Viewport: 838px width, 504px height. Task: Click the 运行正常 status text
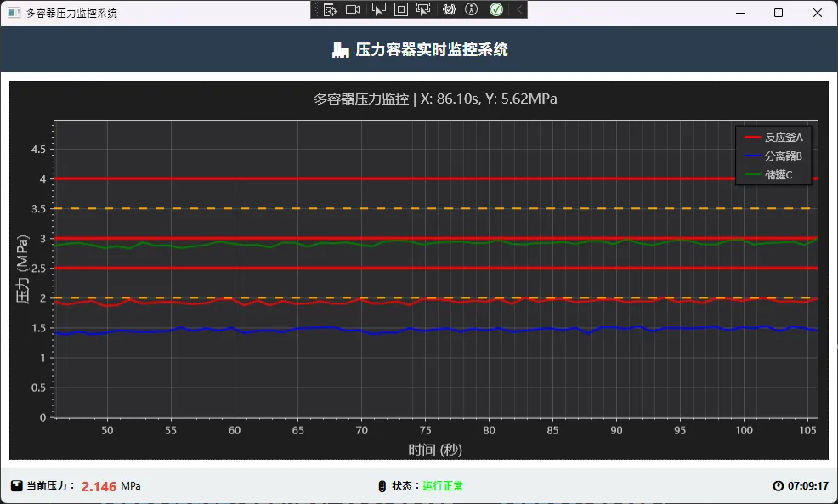443,486
